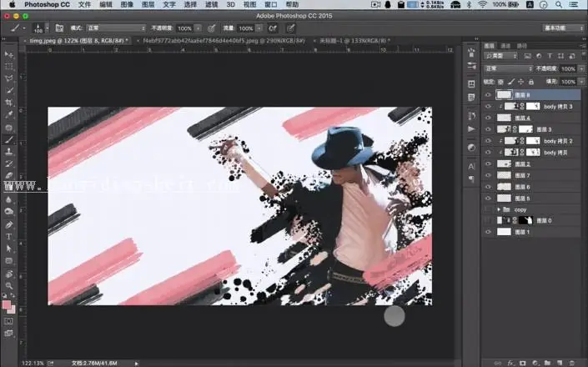Open the layer fill arrow
The height and width of the screenshot is (367, 588).
pyautogui.click(x=581, y=82)
